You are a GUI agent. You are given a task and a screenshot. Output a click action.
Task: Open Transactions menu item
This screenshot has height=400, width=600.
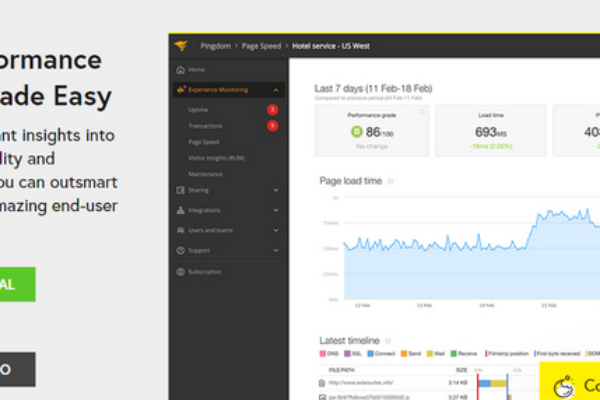click(205, 126)
